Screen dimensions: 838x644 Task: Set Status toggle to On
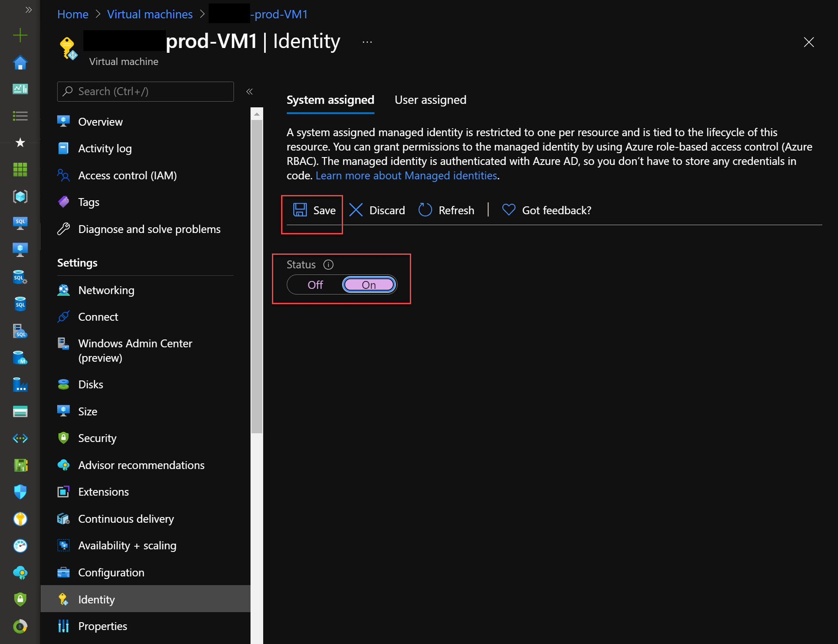point(369,285)
